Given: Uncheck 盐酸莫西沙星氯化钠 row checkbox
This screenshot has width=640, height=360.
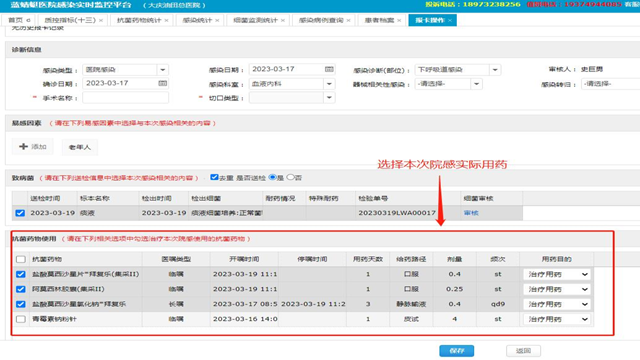Looking at the screenshot, I should click(20, 304).
